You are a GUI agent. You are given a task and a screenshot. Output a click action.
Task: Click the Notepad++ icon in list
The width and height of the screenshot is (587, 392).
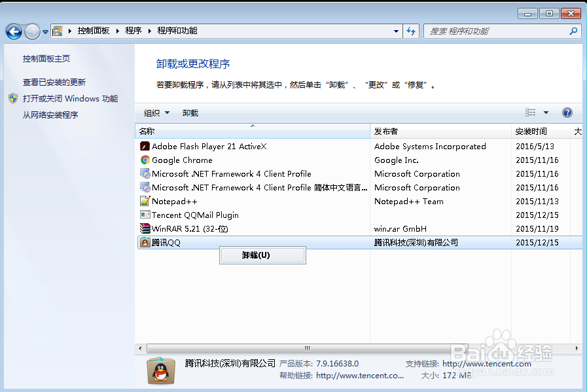[145, 201]
